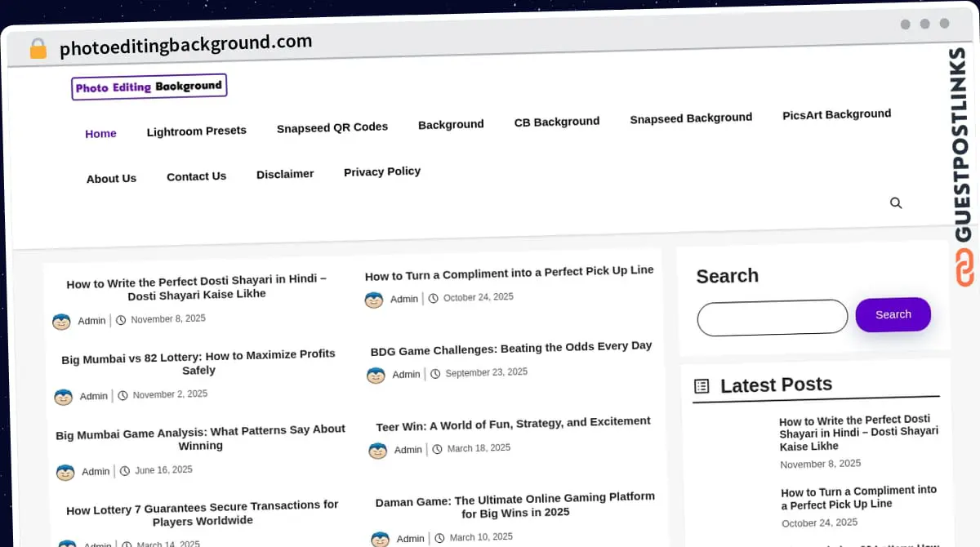Viewport: 980px width, 547px height.
Task: Open Daman Game Ultimate Online Gaming post
Action: tap(514, 505)
